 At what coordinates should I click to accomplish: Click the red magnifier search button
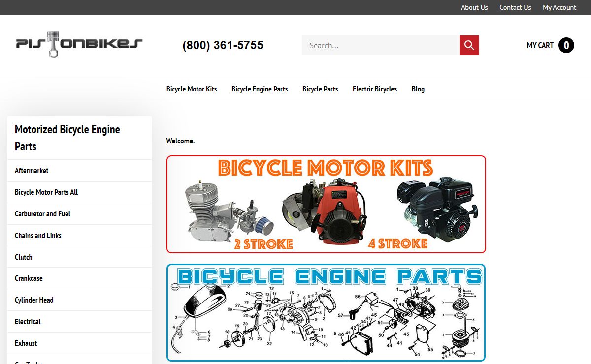pos(469,45)
